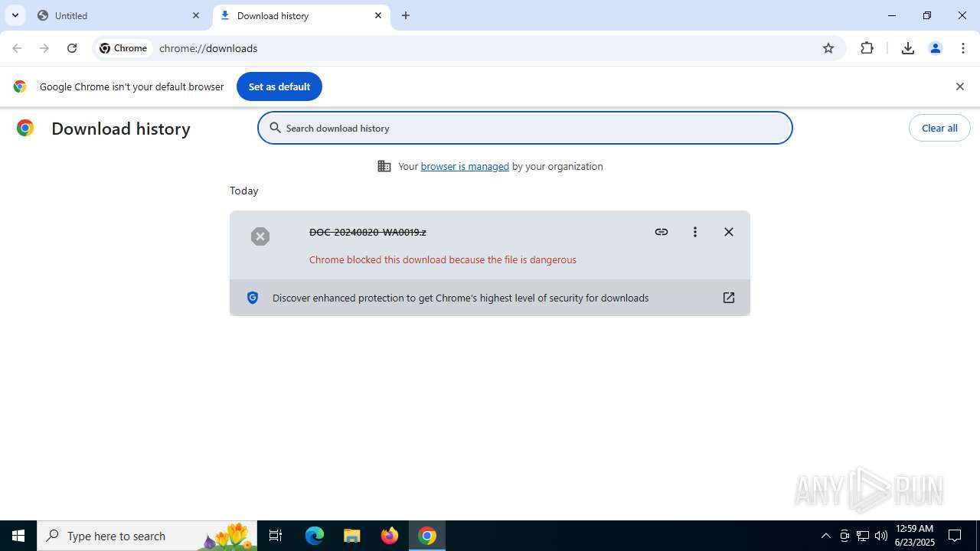
Task: Restore down the Chrome window
Action: point(927,15)
